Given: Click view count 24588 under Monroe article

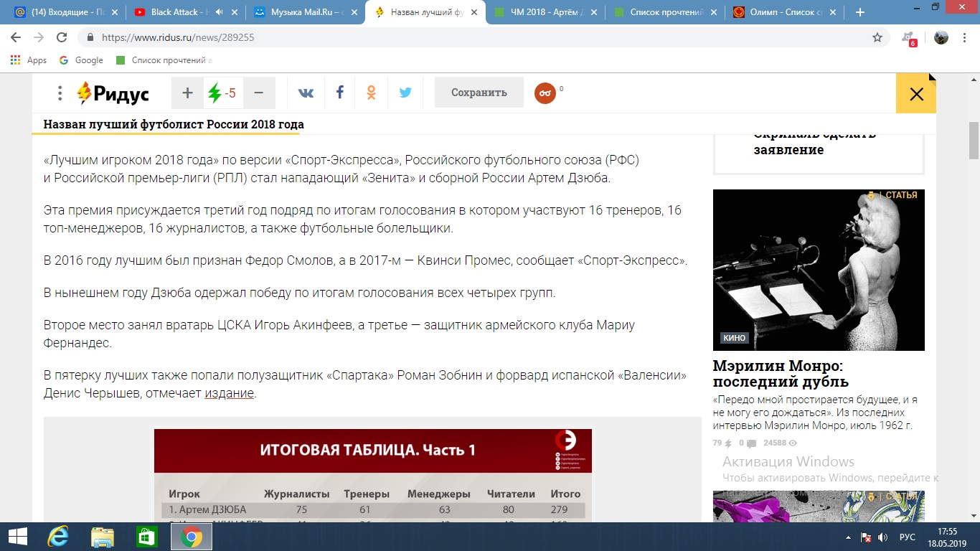Looking at the screenshot, I should click(x=781, y=443).
